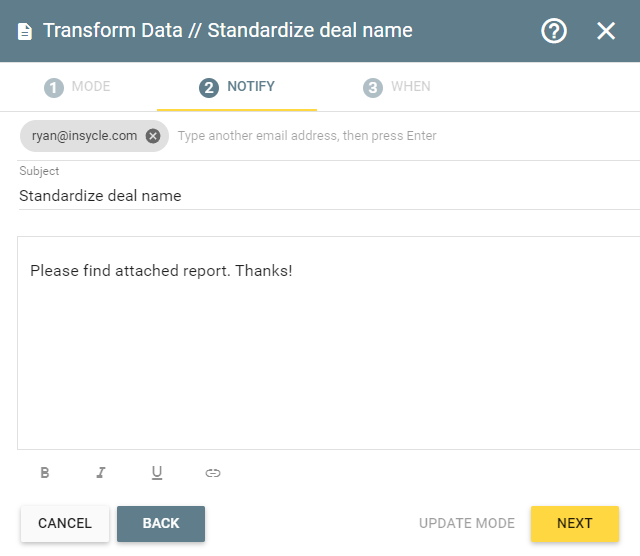Proceed with the yellow Next button

tap(575, 523)
